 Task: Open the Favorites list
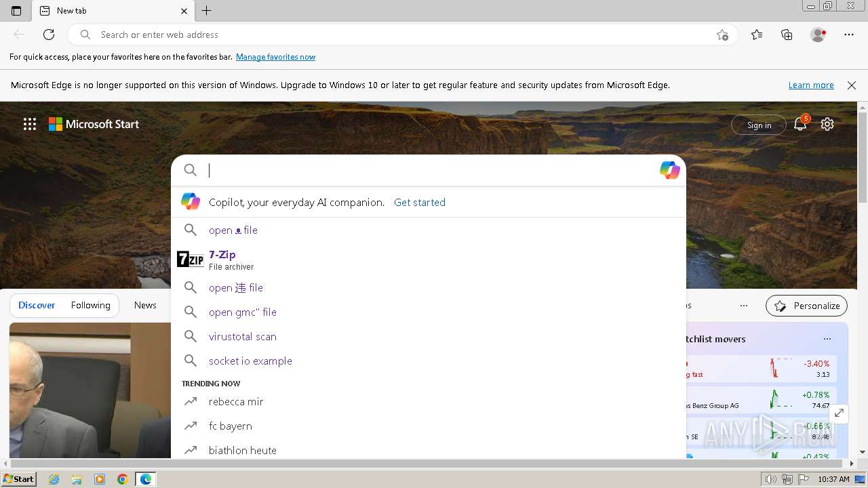[x=757, y=35]
